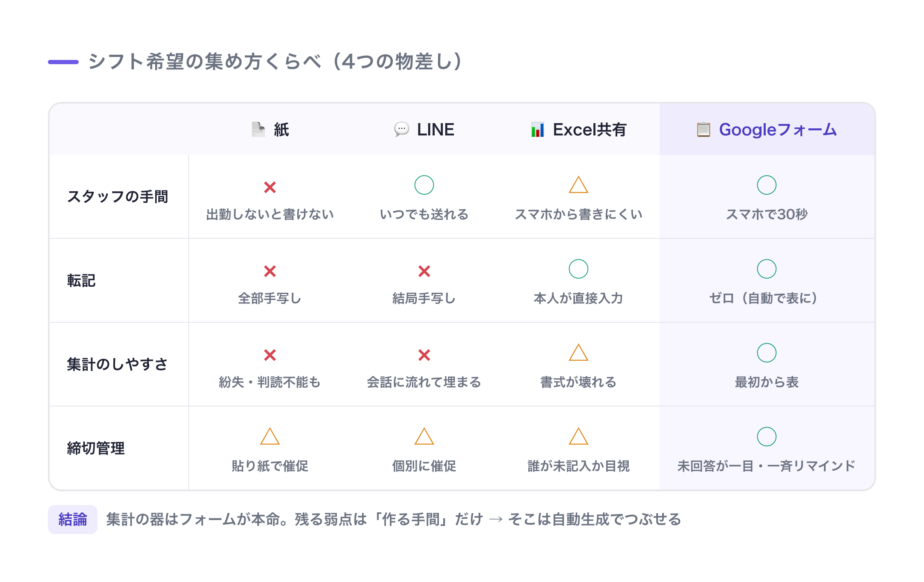
Task: Click the cell text 未回答が一目・一斉リマインド
Action: pyautogui.click(x=767, y=466)
